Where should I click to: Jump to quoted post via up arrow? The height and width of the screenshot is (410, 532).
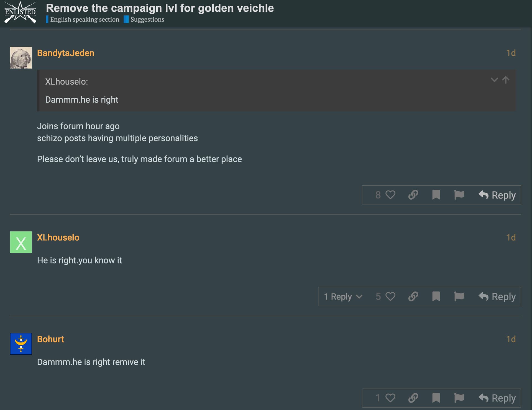506,80
